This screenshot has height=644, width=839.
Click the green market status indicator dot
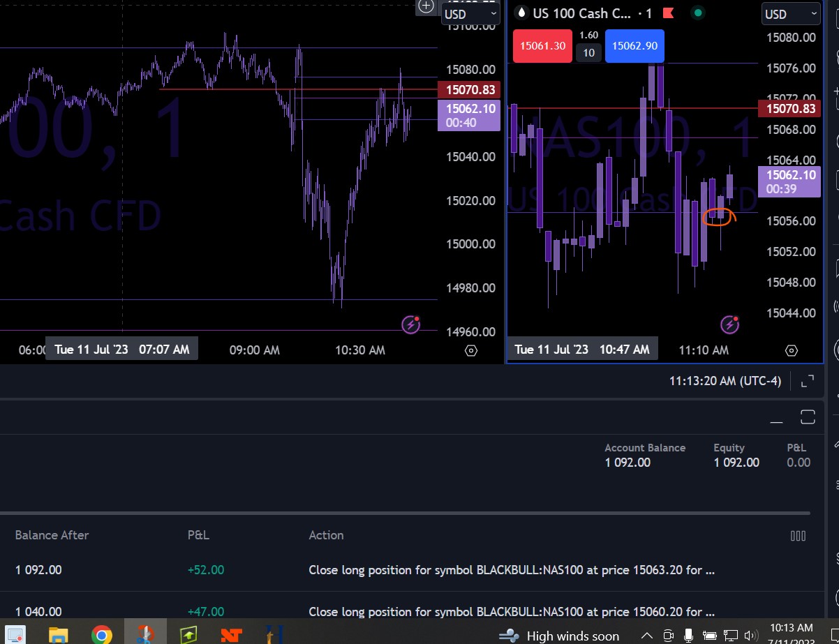697,13
